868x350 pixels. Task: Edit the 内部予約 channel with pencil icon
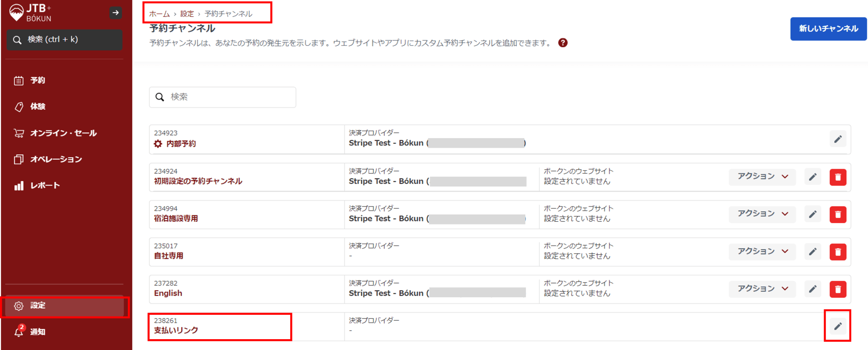[x=838, y=139]
